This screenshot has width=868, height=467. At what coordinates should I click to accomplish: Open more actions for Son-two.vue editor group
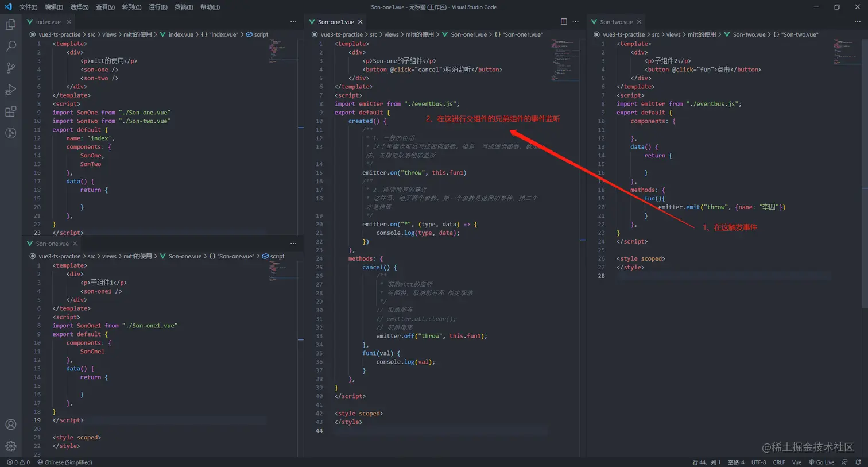coord(858,22)
